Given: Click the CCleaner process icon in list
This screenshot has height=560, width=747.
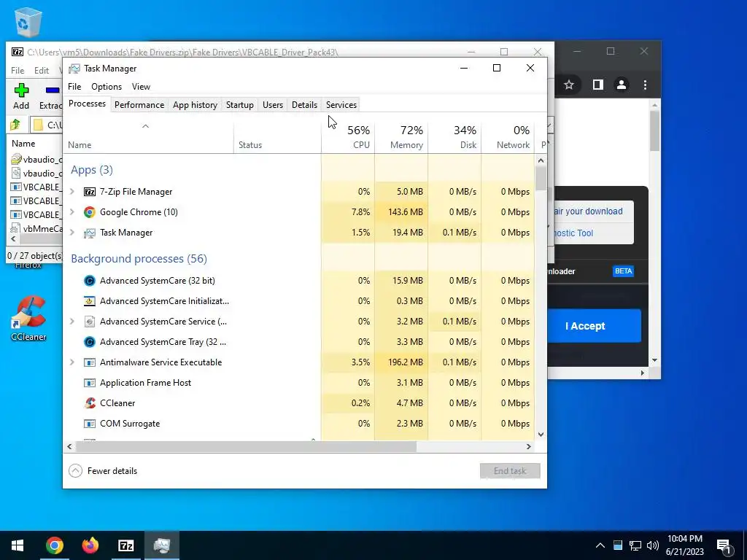Looking at the screenshot, I should [x=90, y=403].
